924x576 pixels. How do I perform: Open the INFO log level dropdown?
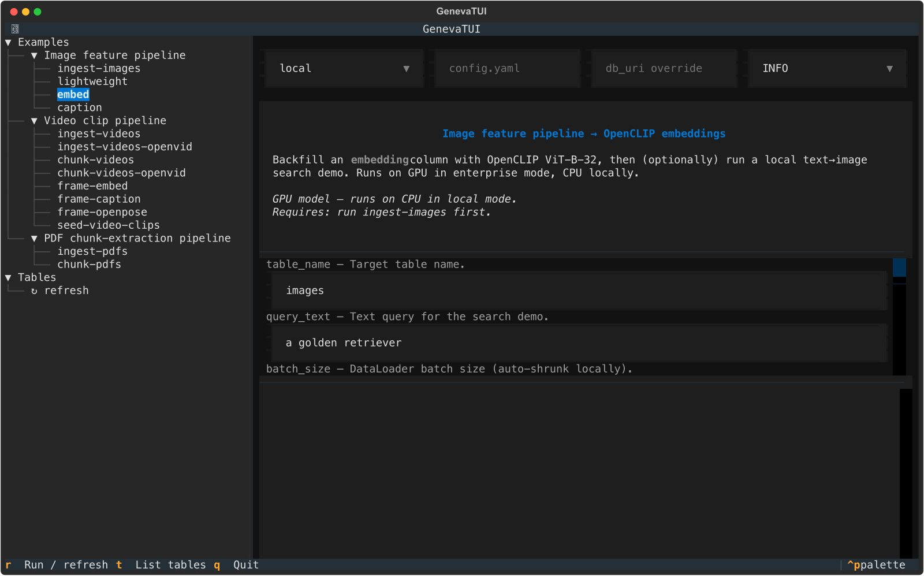[827, 69]
